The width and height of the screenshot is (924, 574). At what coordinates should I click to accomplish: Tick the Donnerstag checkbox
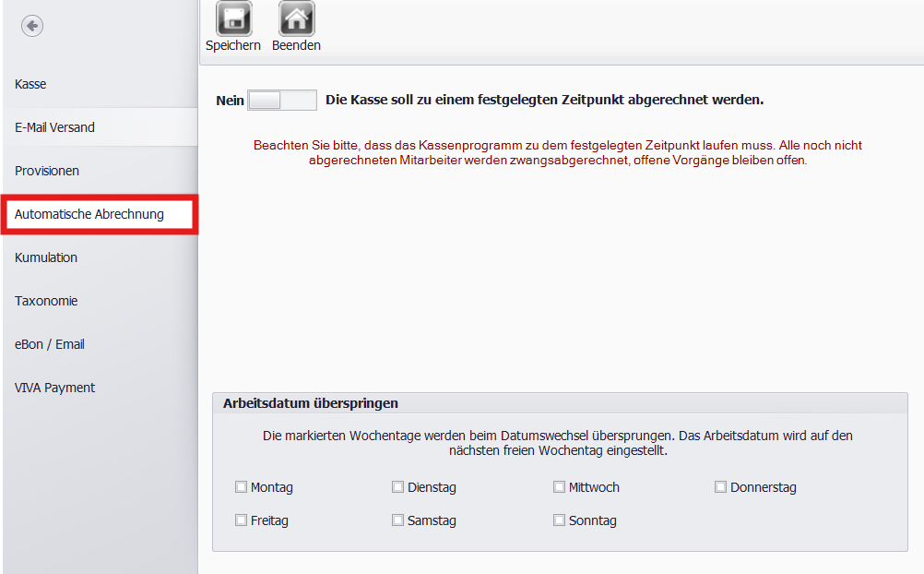pyautogui.click(x=720, y=486)
